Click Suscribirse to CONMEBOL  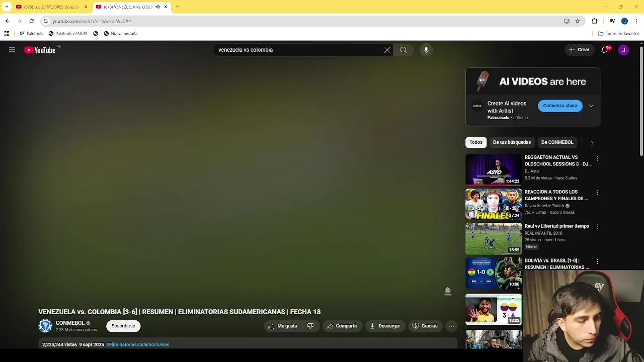123,326
